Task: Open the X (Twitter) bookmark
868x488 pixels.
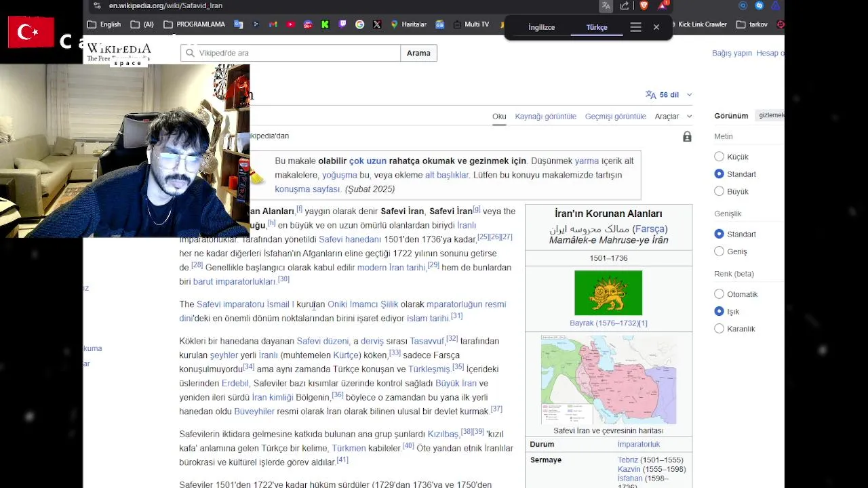Action: click(x=377, y=24)
